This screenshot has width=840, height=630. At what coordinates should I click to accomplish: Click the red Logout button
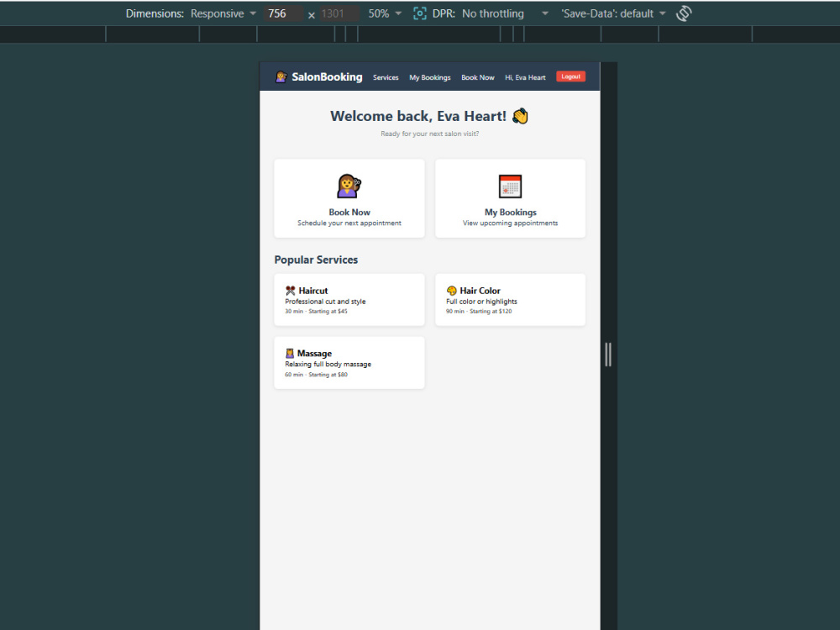(x=570, y=76)
